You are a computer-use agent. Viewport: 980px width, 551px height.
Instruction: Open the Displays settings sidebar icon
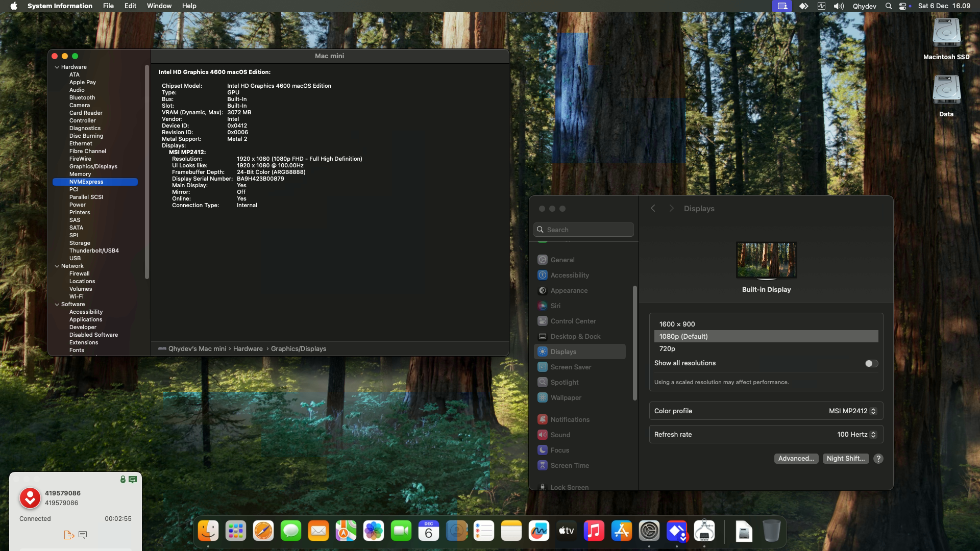pyautogui.click(x=542, y=352)
